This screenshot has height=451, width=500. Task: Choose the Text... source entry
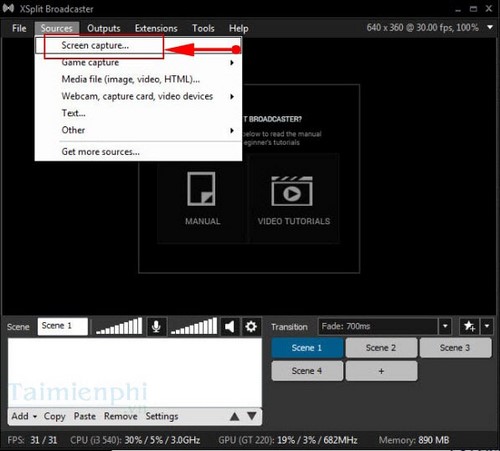138,113
